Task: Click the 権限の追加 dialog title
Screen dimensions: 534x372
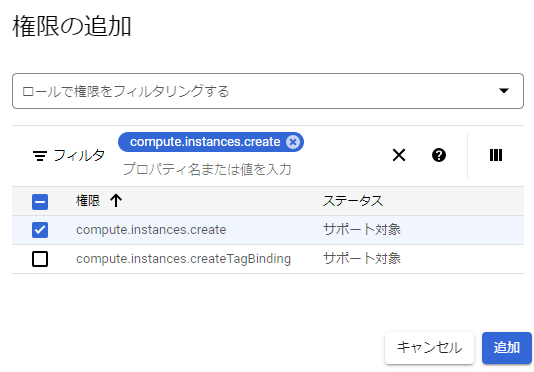Action: pyautogui.click(x=72, y=26)
